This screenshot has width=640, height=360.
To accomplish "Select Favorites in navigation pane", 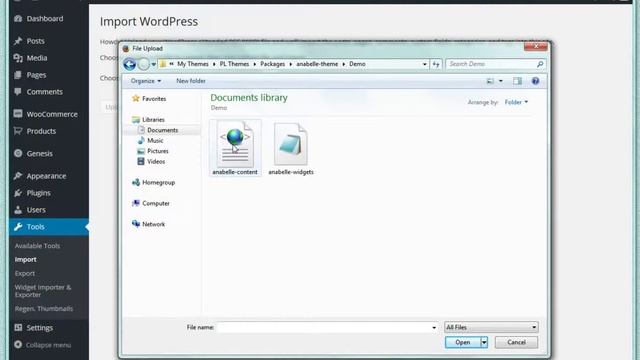I will pyautogui.click(x=153, y=98).
